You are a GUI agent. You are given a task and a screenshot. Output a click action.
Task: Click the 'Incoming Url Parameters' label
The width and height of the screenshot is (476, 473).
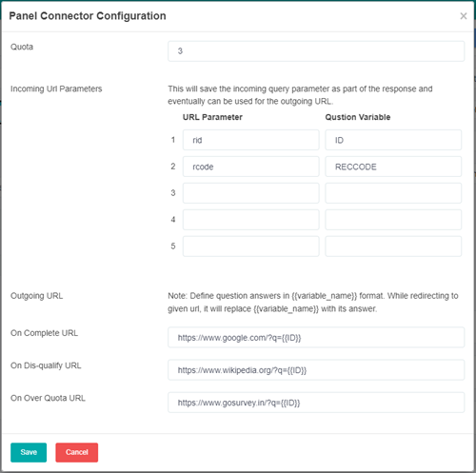pyautogui.click(x=56, y=89)
